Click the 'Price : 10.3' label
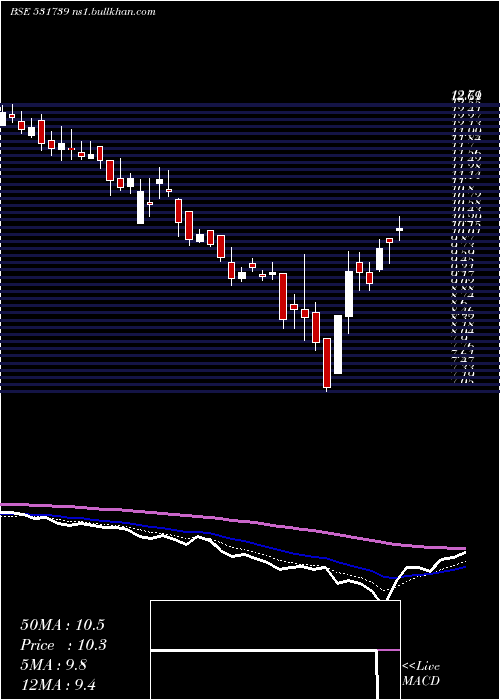Viewport: 500px width, 700px height. pyautogui.click(x=63, y=645)
